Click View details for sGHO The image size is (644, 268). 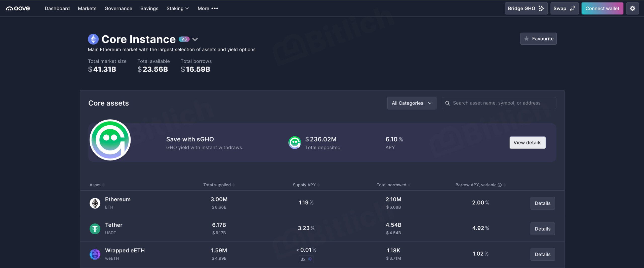[x=527, y=143]
